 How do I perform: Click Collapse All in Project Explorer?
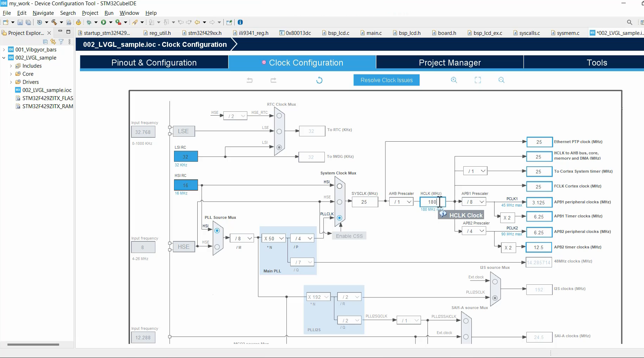click(x=45, y=42)
